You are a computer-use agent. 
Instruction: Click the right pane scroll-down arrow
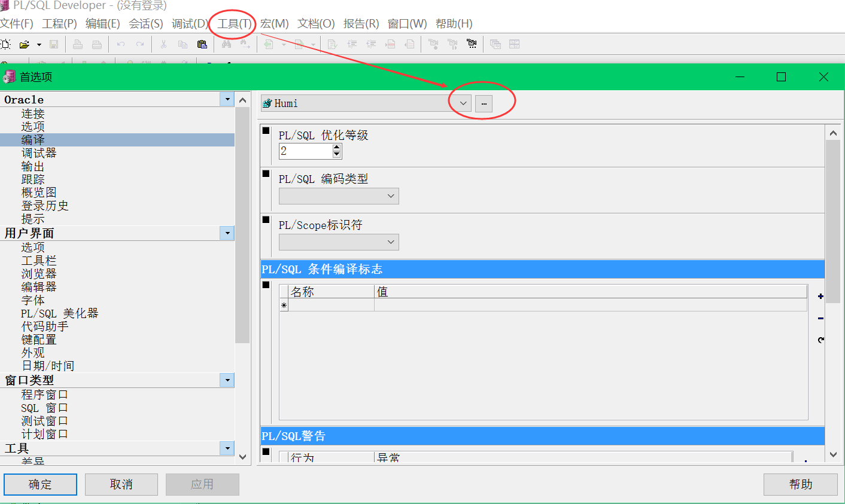[833, 454]
